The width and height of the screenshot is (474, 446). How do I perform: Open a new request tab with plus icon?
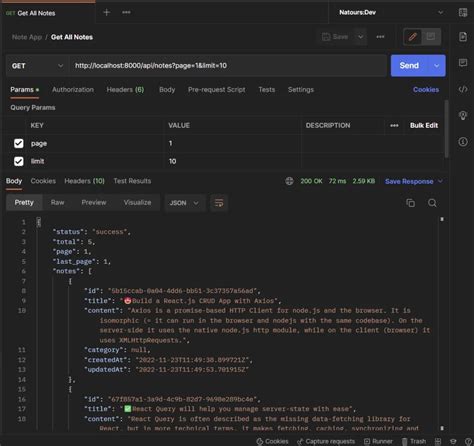[107, 13]
